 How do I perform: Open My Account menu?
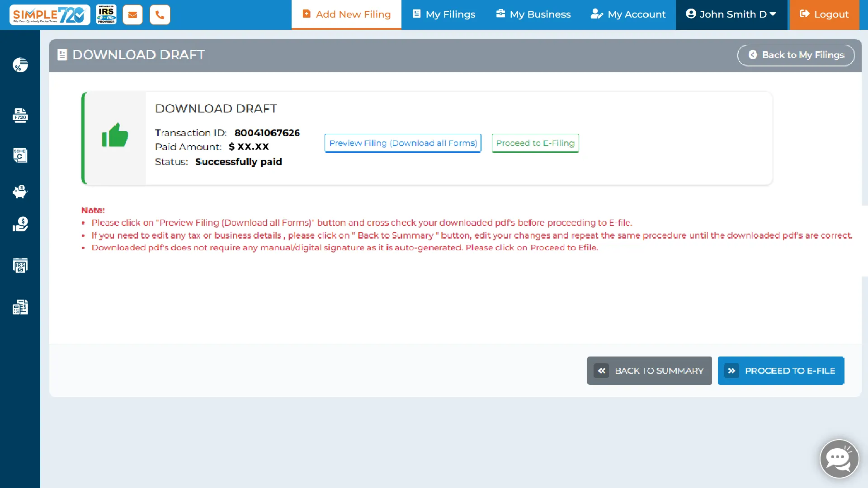(x=628, y=14)
